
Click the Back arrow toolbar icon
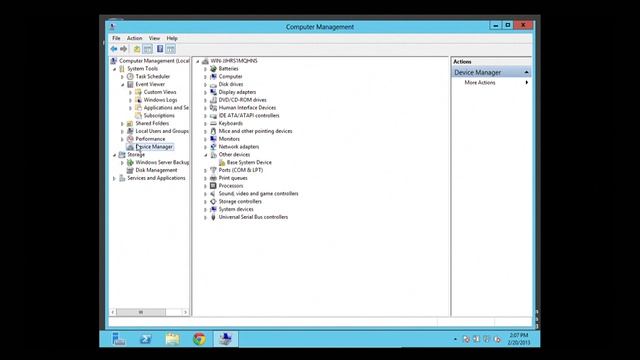113,49
